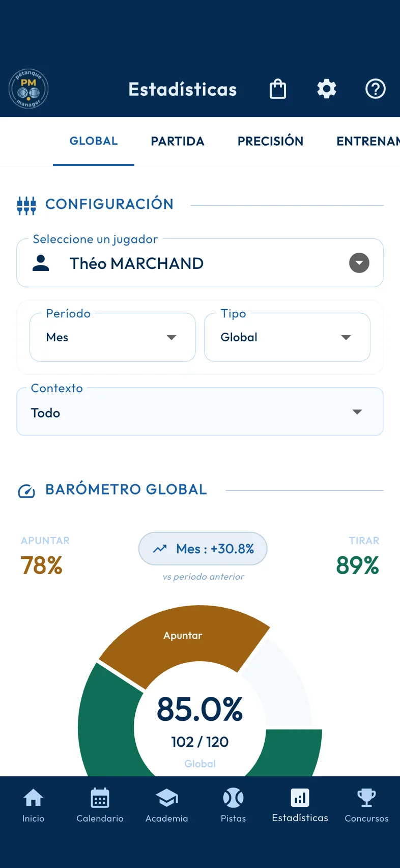Image resolution: width=400 pixels, height=868 pixels.
Task: Open the Tipo dropdown showing Global
Action: (x=287, y=337)
